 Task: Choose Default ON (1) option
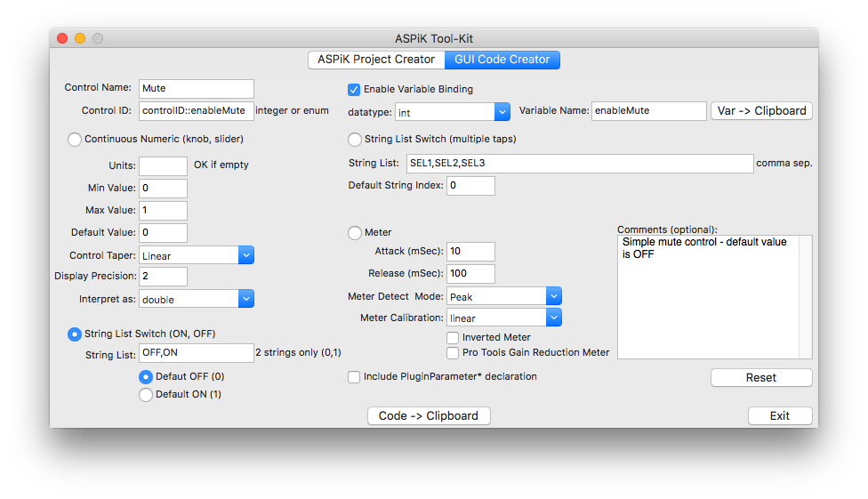[146, 395]
